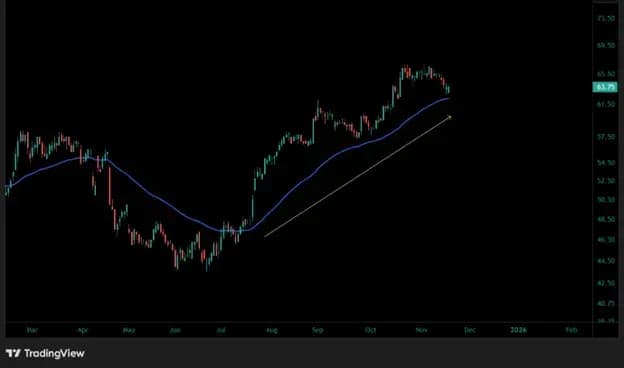Click the Dec label on the time axis
This screenshot has height=368, width=624.
[470, 330]
